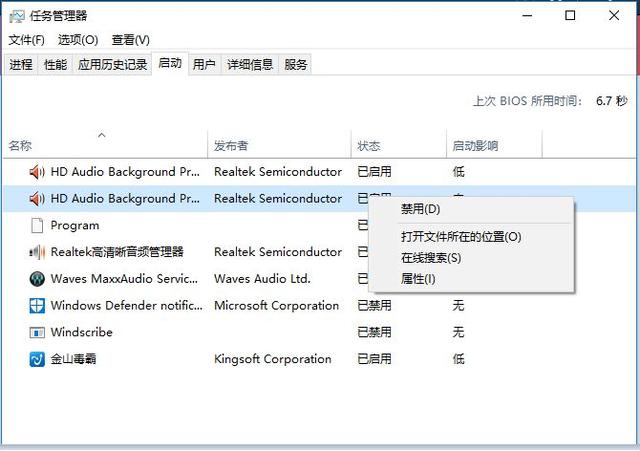The height and width of the screenshot is (451, 640).
Task: Click 低 impact in first HD Audio row
Action: (x=458, y=172)
